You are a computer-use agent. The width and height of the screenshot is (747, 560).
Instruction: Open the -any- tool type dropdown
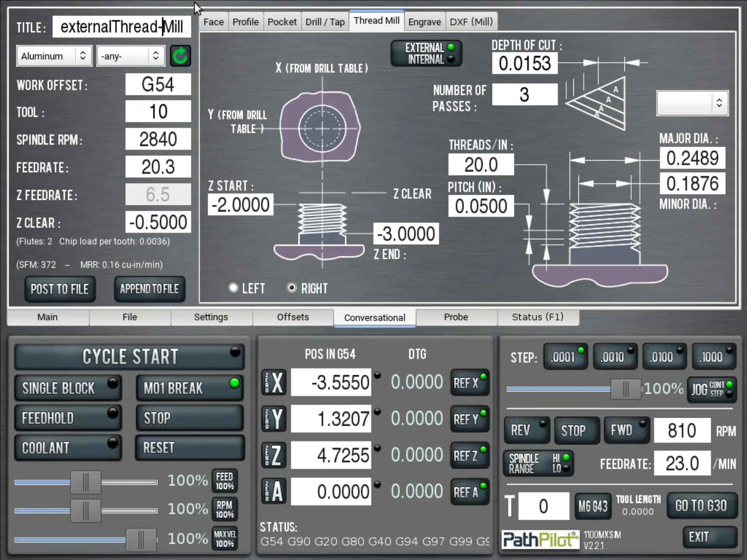click(131, 56)
